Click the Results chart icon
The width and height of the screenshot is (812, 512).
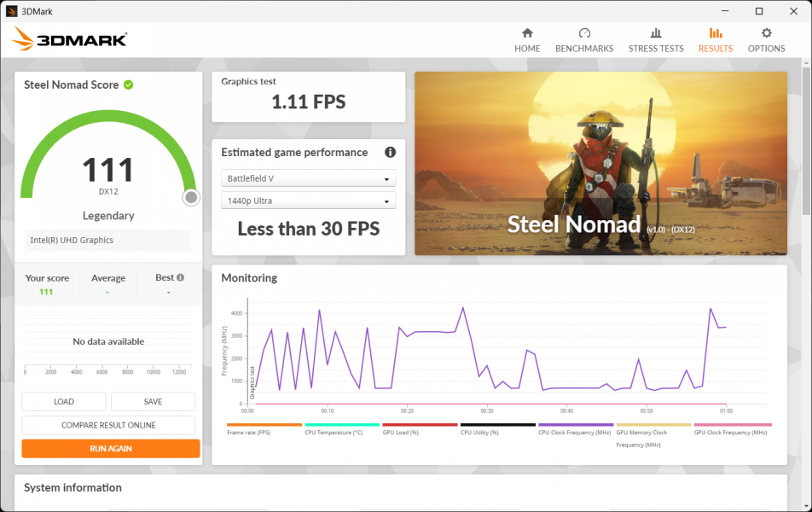[x=715, y=33]
